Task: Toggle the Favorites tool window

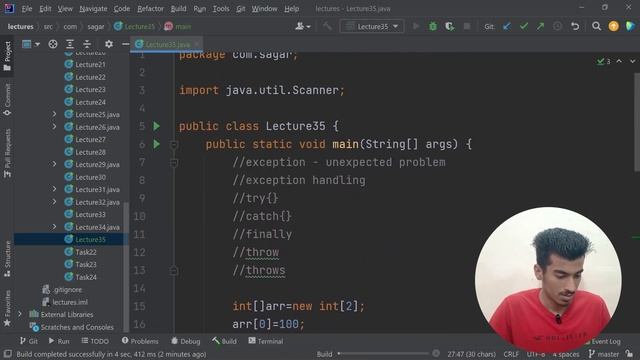Action: click(7, 308)
